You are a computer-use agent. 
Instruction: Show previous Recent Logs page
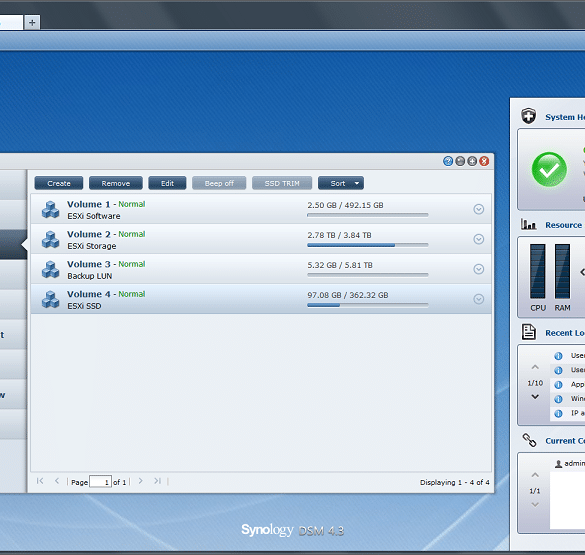535,367
